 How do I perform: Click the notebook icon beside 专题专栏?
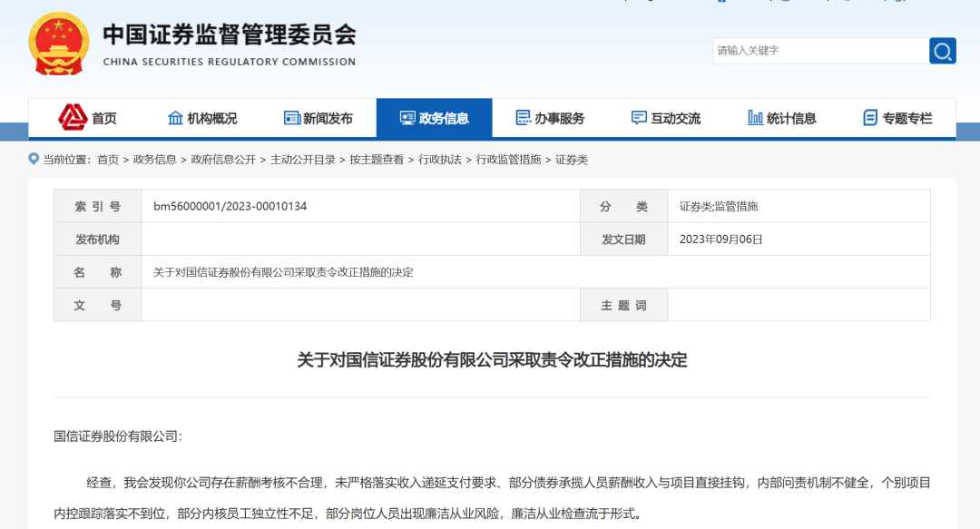(x=870, y=118)
